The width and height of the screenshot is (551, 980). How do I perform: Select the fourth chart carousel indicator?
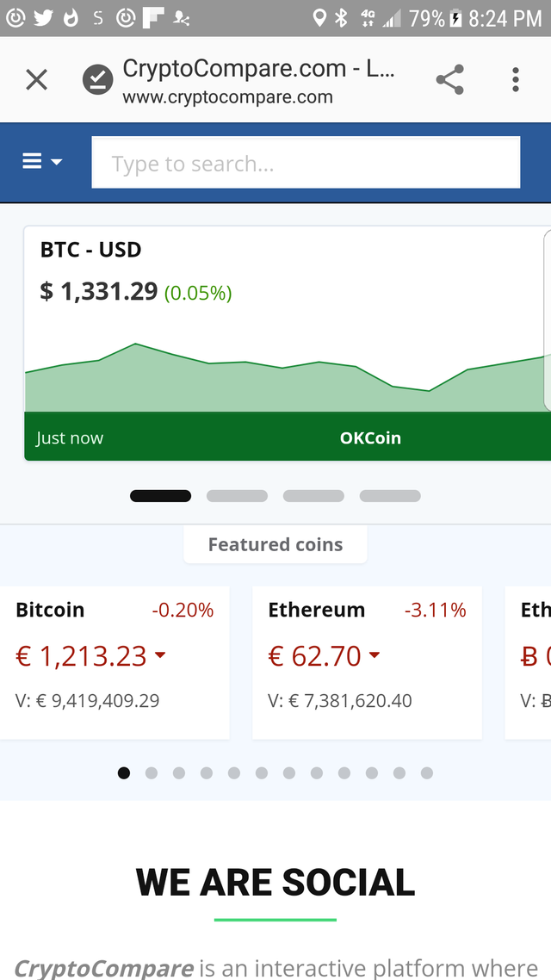[390, 496]
